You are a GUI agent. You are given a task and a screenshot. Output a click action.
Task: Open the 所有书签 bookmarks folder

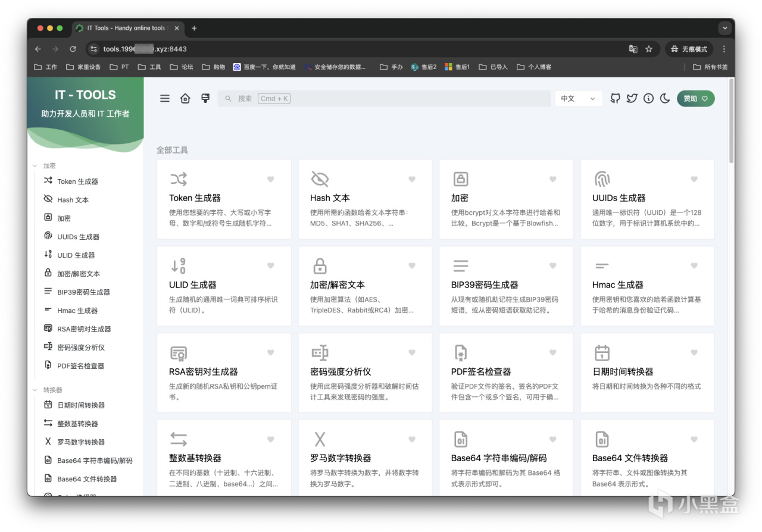(x=710, y=67)
